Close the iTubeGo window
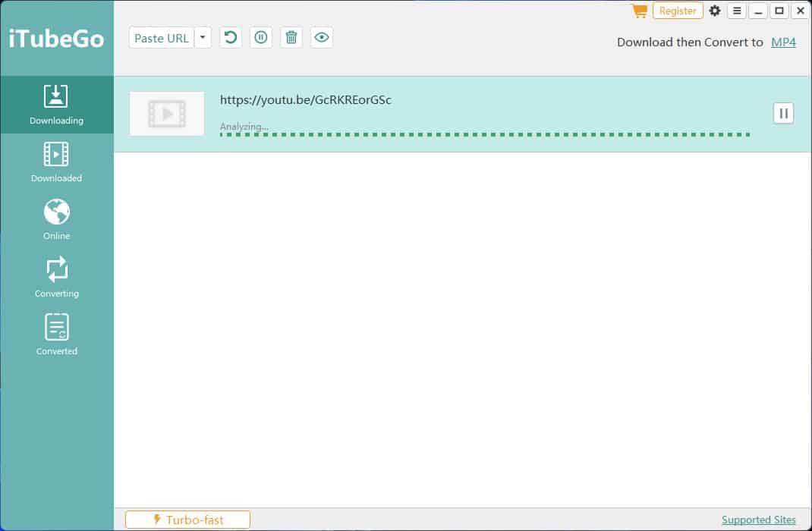The image size is (812, 531). tap(801, 11)
